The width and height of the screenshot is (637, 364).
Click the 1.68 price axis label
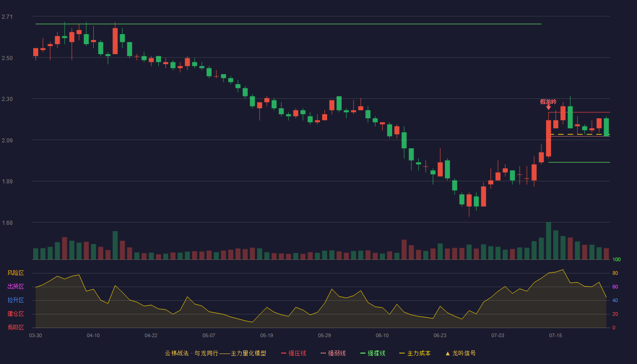tap(7, 223)
